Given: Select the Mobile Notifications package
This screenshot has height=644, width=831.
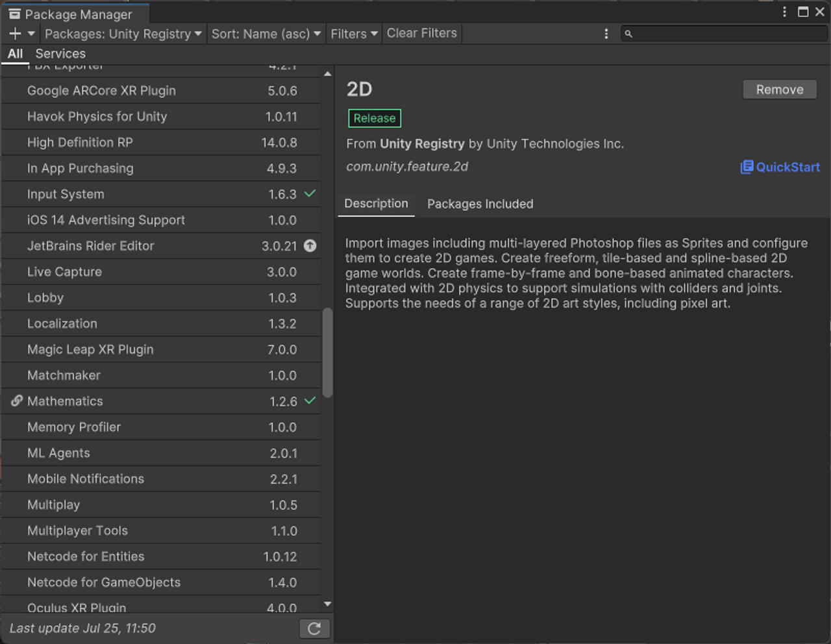Looking at the screenshot, I should pyautogui.click(x=161, y=479).
